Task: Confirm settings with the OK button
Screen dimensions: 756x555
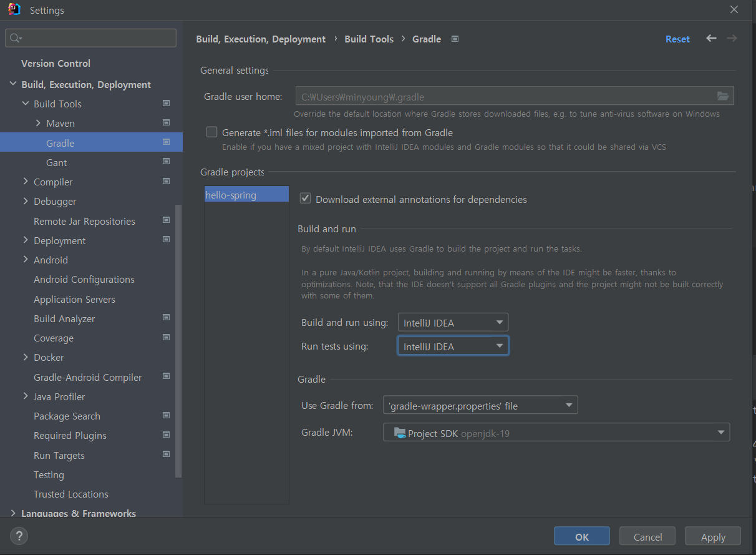Action: click(x=582, y=536)
